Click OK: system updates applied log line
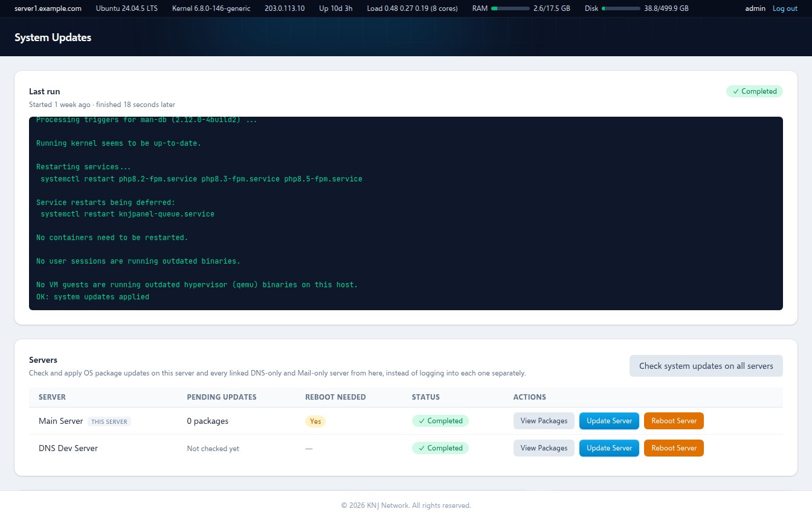The image size is (812, 520). point(92,297)
